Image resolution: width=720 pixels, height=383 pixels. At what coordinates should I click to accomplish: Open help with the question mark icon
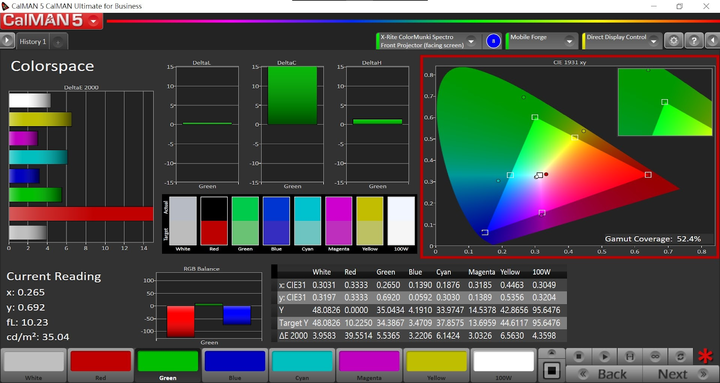click(694, 41)
